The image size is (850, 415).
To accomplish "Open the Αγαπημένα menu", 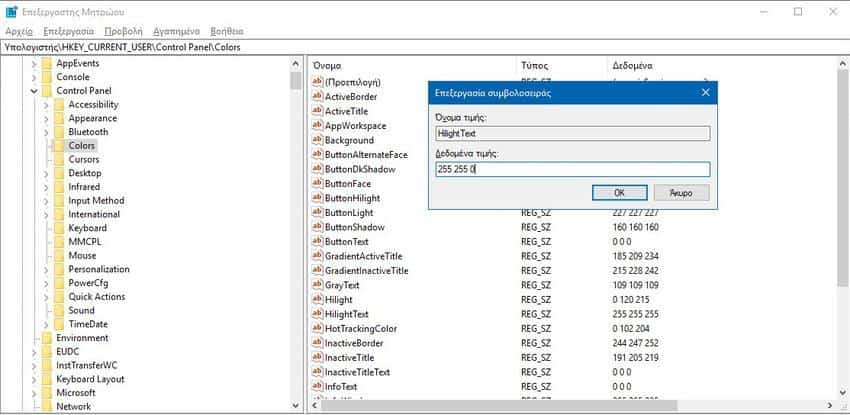I will point(176,31).
